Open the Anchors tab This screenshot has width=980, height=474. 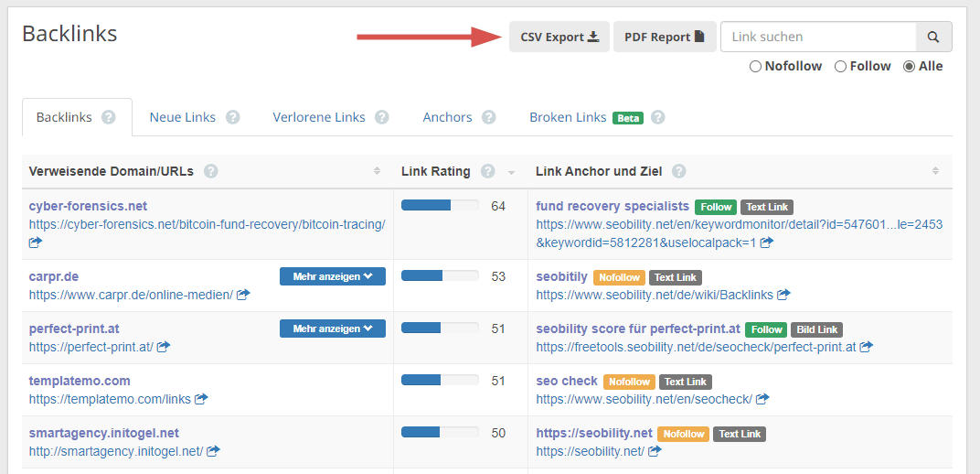(447, 117)
